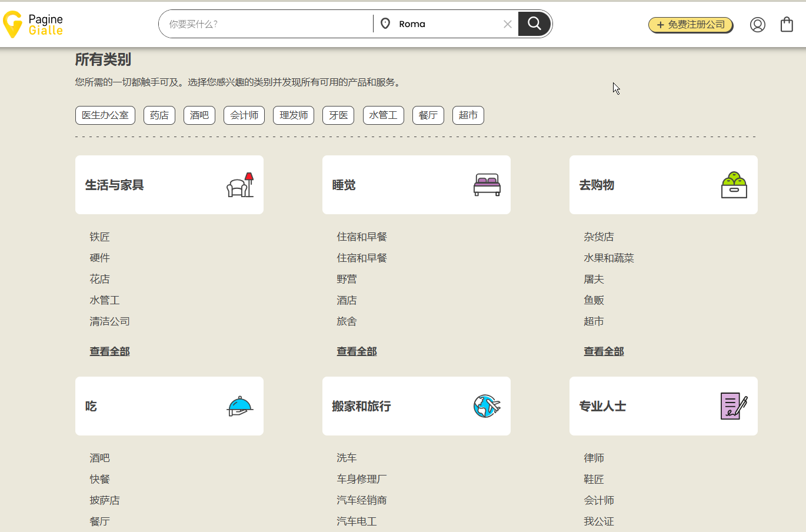806x532 pixels.
Task: Expand 查看全部 under 睡觉
Action: tap(357, 351)
